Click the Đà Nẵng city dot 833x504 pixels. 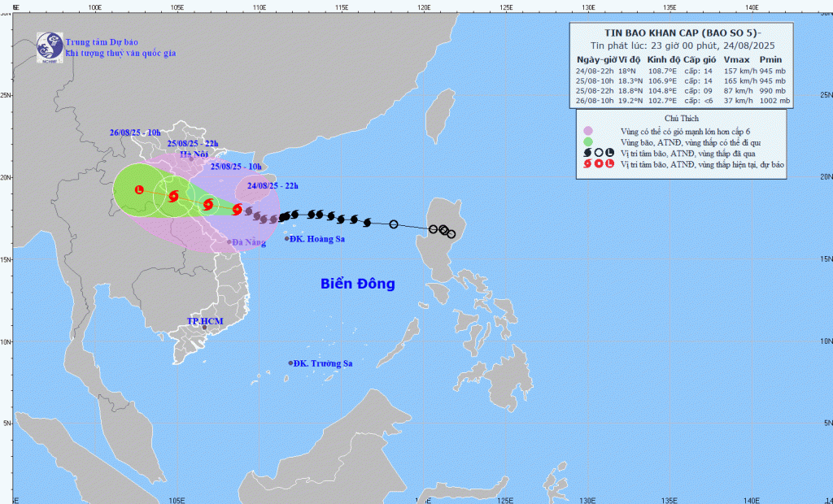coord(229,241)
